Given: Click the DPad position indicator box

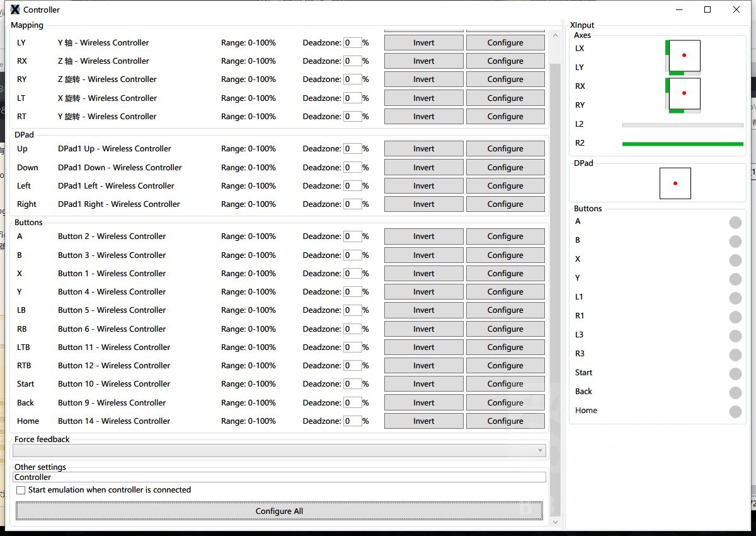Looking at the screenshot, I should click(675, 184).
